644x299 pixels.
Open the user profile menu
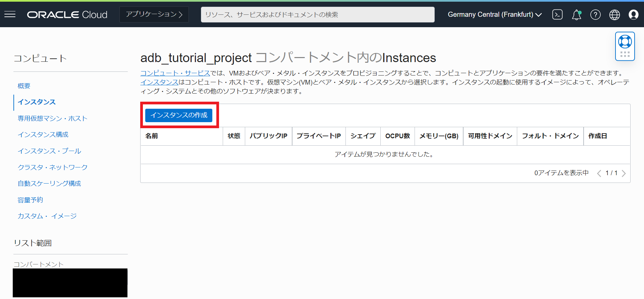[634, 15]
